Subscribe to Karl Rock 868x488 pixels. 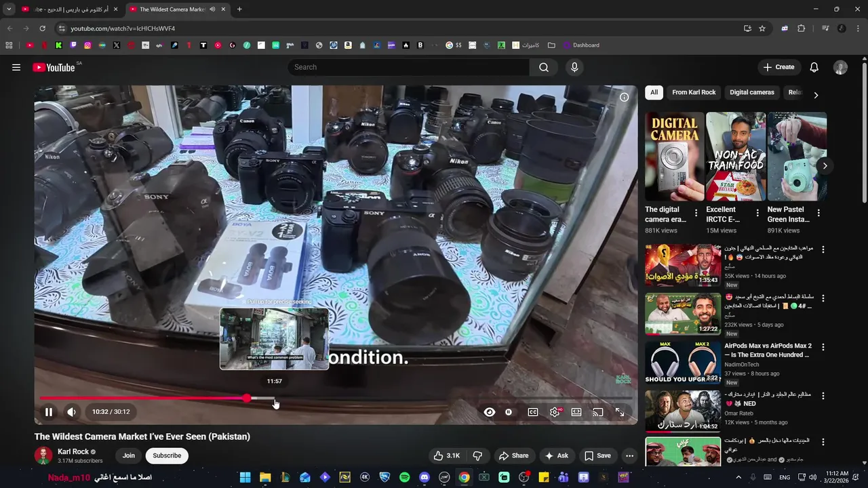[x=167, y=455]
